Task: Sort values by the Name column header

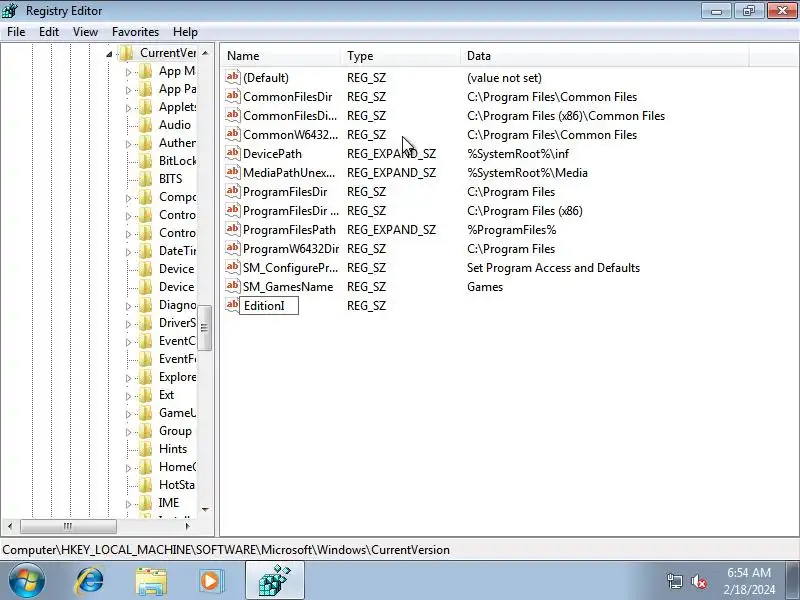Action: [281, 56]
